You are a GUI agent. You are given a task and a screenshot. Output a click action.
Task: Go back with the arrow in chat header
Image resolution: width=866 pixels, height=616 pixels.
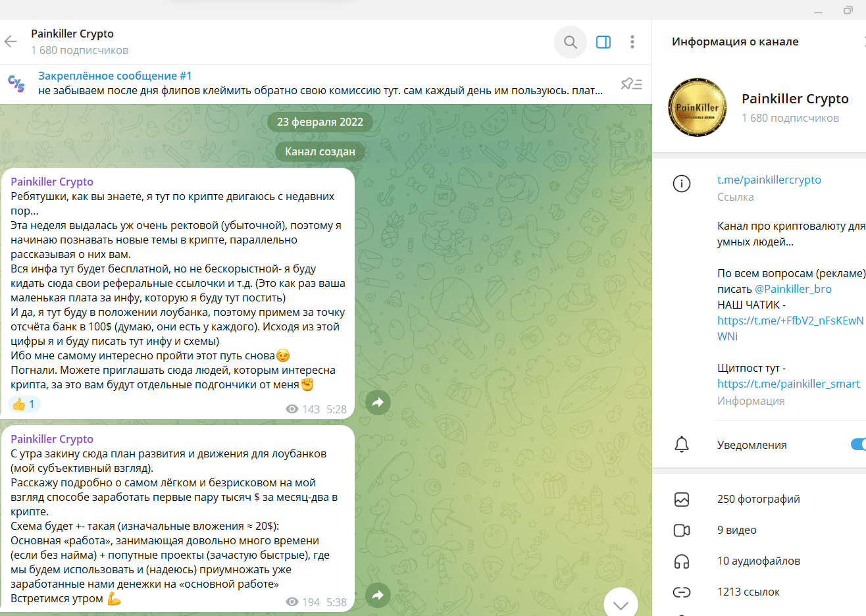tap(11, 42)
